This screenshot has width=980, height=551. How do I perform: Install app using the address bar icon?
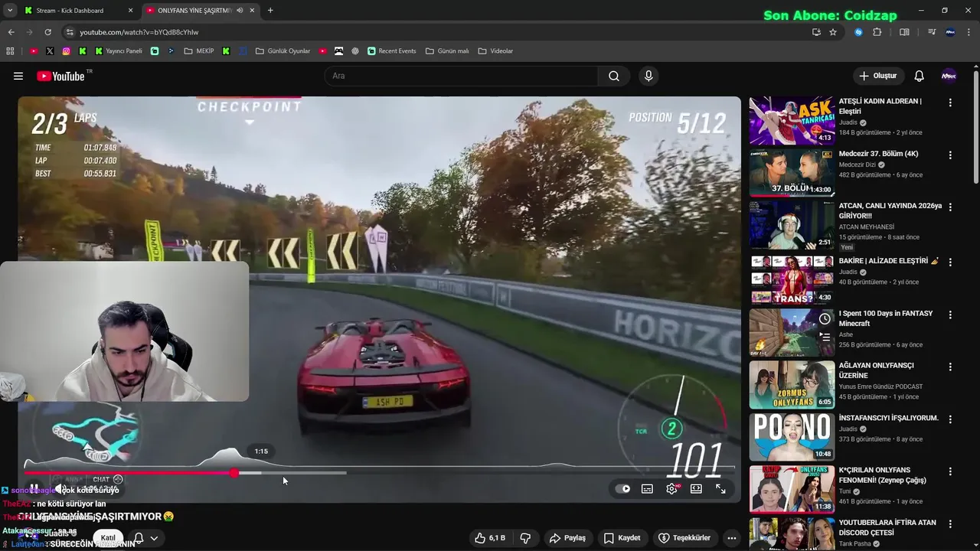(x=816, y=32)
